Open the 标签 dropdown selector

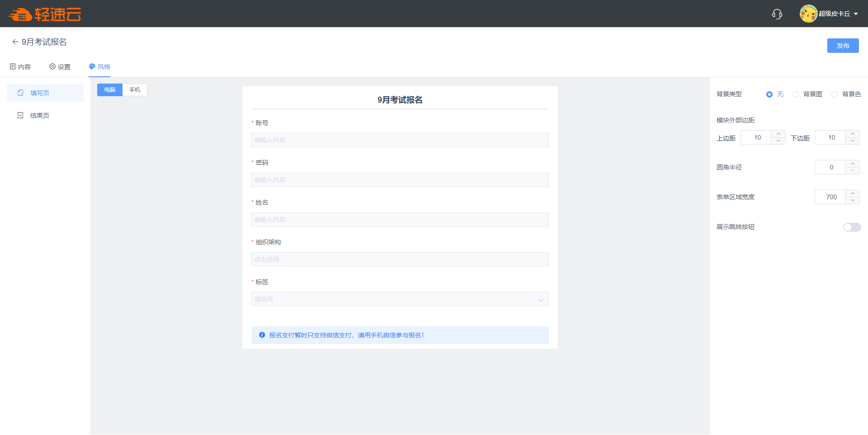click(x=400, y=299)
